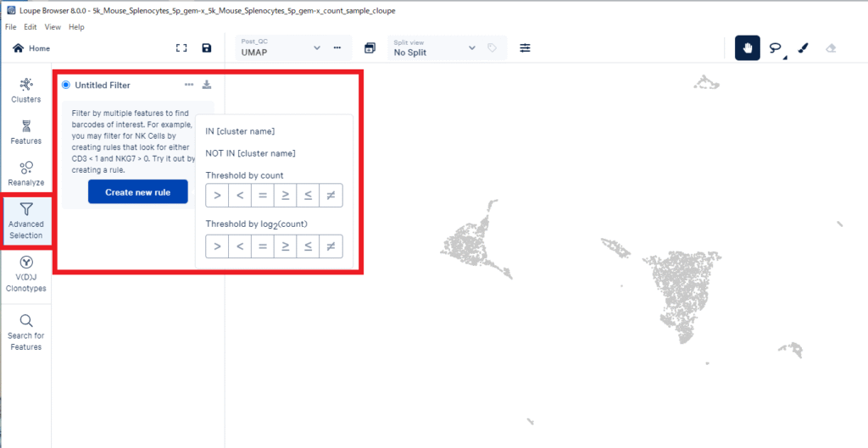Image resolution: width=868 pixels, height=448 pixels.
Task: Download the Untitled Filter results
Action: click(207, 85)
